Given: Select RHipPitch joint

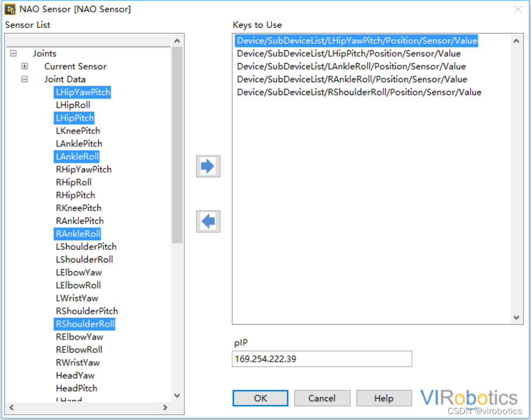Looking at the screenshot, I should [75, 195].
